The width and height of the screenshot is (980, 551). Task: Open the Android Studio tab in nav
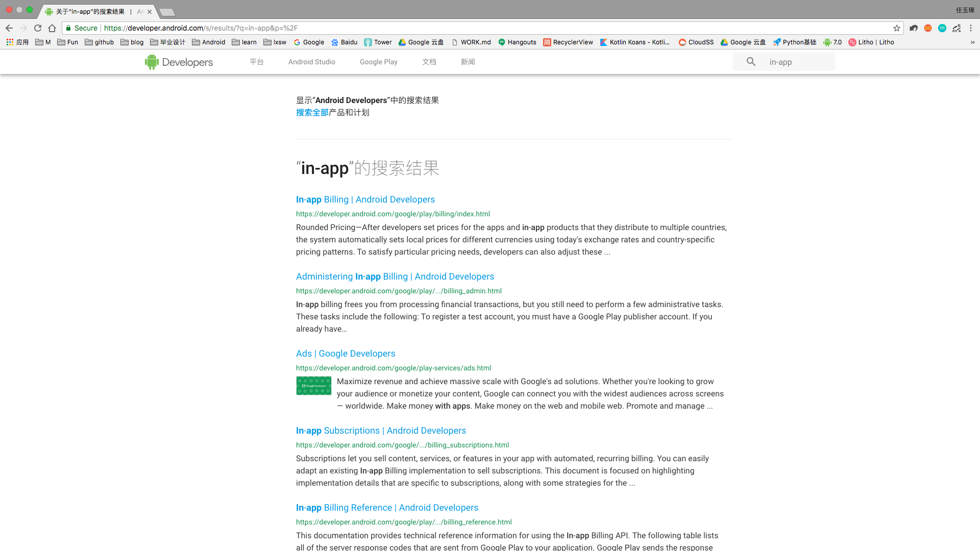(x=312, y=62)
